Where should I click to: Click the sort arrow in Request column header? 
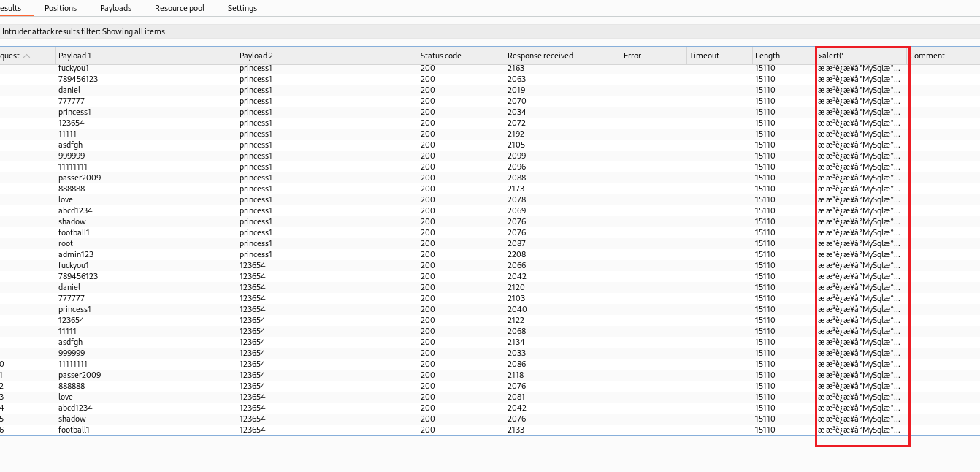tap(27, 56)
